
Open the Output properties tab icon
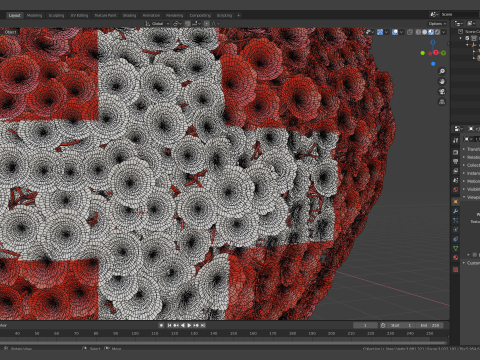455,161
